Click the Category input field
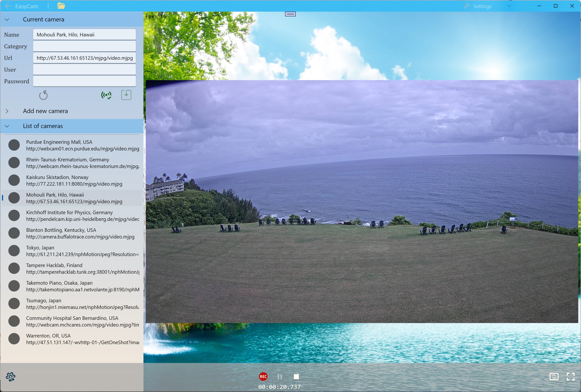This screenshot has height=392, width=581. tap(85, 46)
